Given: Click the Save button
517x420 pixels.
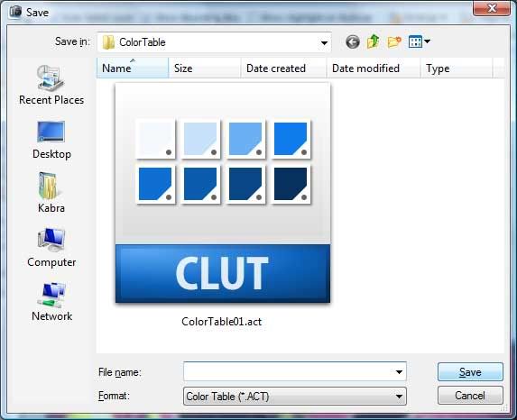Looking at the screenshot, I should click(470, 372).
